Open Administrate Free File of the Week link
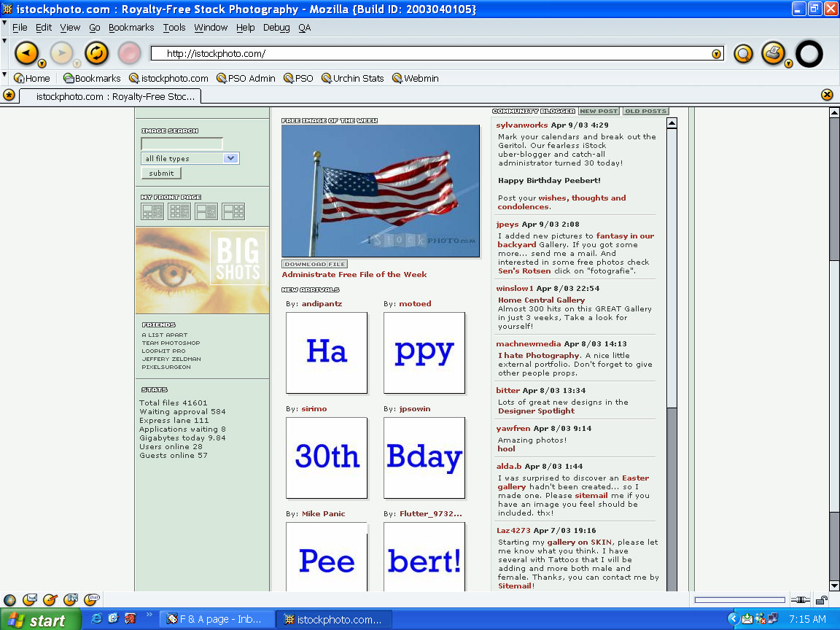 click(354, 274)
